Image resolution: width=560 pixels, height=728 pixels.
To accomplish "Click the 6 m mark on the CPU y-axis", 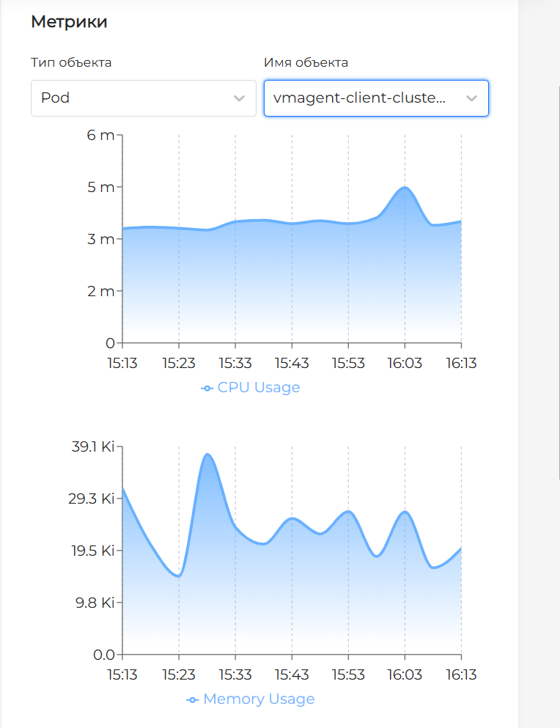I will click(x=100, y=135).
